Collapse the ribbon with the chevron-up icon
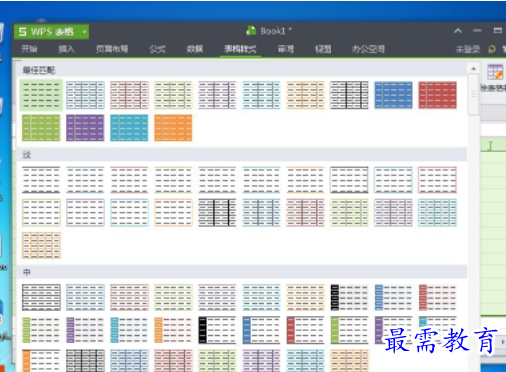Screen dimensions: 506x372 click(x=458, y=31)
